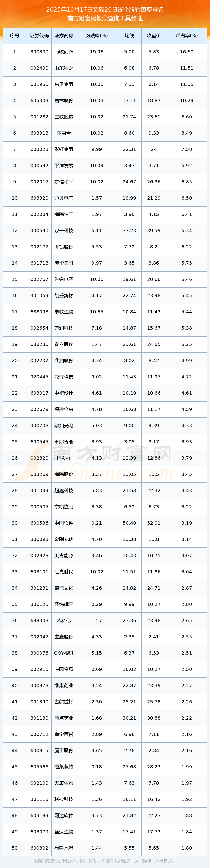Click stock code 920445

[39, 377]
